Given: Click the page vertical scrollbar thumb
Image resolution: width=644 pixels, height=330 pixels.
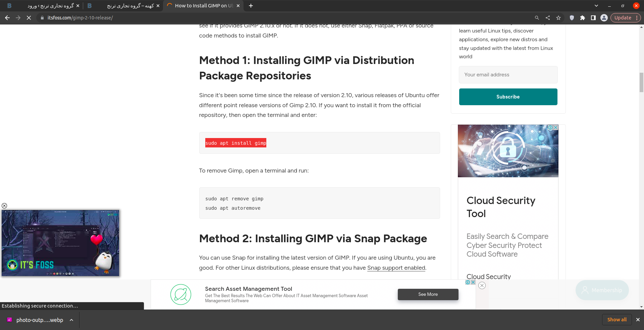Looking at the screenshot, I should pos(641,82).
